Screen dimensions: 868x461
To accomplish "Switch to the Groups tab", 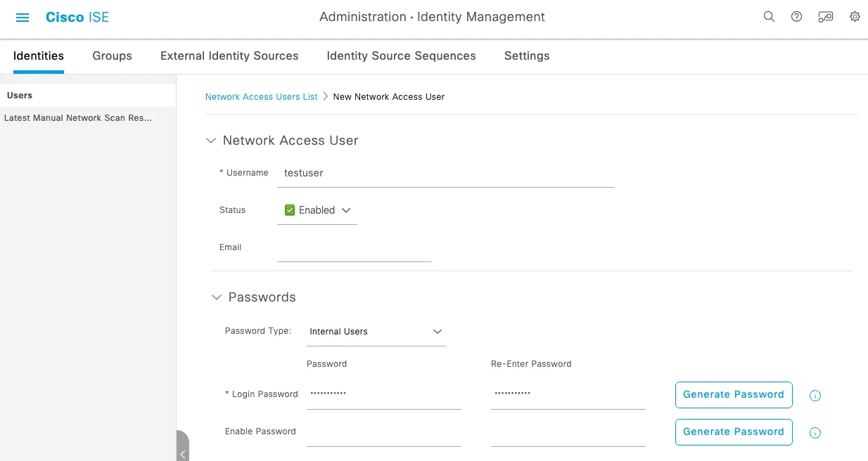I will click(112, 56).
